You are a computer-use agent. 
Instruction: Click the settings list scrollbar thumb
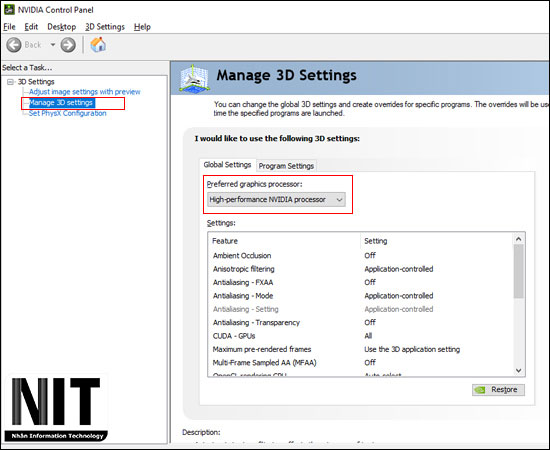click(x=519, y=272)
